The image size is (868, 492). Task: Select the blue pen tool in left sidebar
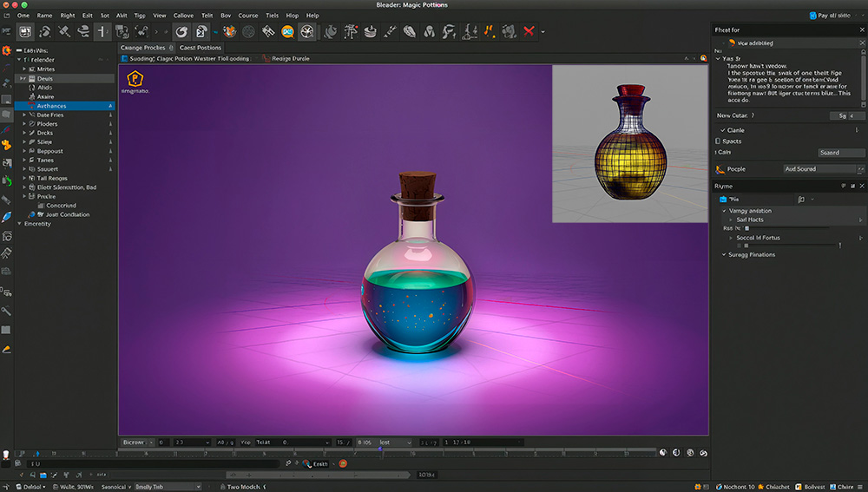(x=7, y=217)
